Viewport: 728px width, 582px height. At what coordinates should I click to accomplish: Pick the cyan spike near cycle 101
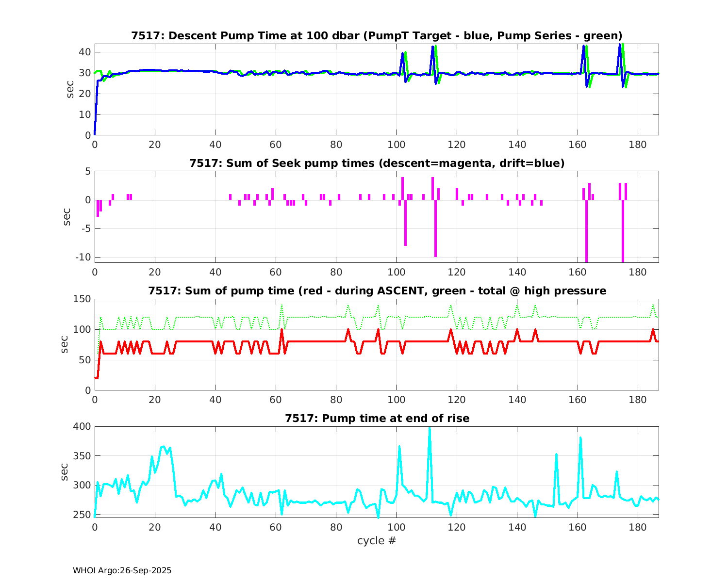coord(399,447)
